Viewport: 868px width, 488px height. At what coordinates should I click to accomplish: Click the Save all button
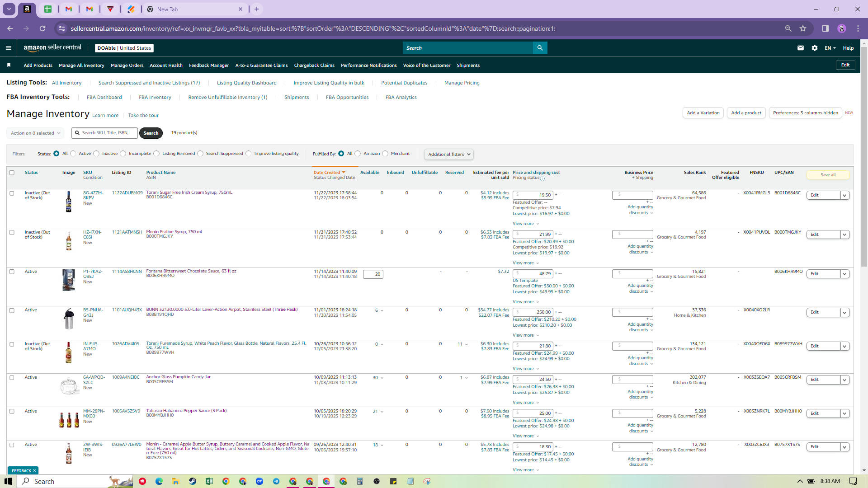coord(828,175)
